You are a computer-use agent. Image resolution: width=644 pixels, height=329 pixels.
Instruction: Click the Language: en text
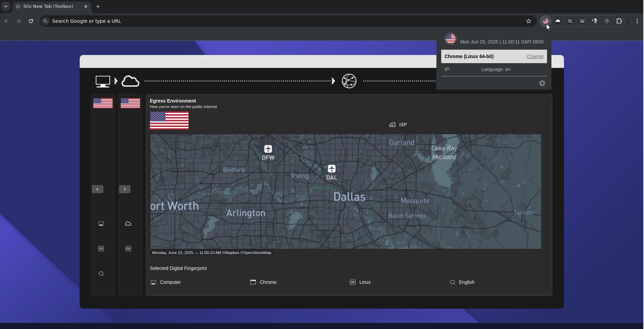click(496, 69)
